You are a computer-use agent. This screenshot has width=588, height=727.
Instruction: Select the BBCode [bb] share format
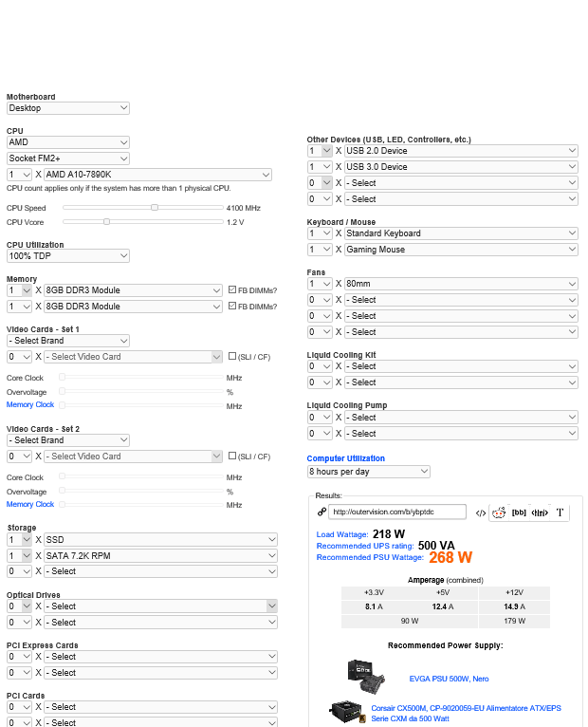point(519,513)
